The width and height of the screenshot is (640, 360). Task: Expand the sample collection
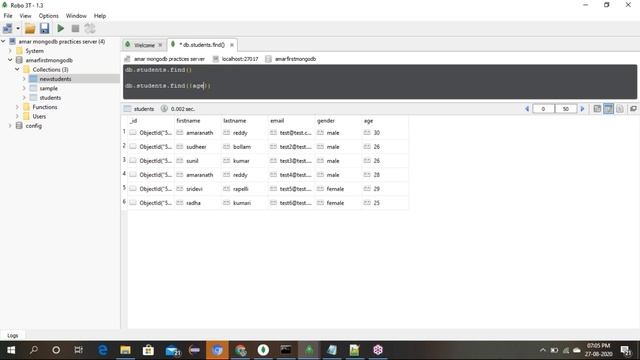click(24, 88)
